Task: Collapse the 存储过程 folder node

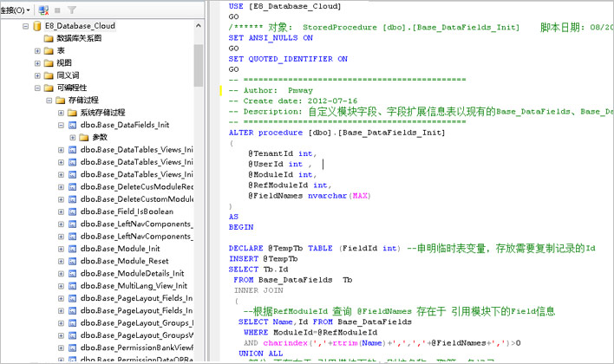Action: [x=49, y=101]
